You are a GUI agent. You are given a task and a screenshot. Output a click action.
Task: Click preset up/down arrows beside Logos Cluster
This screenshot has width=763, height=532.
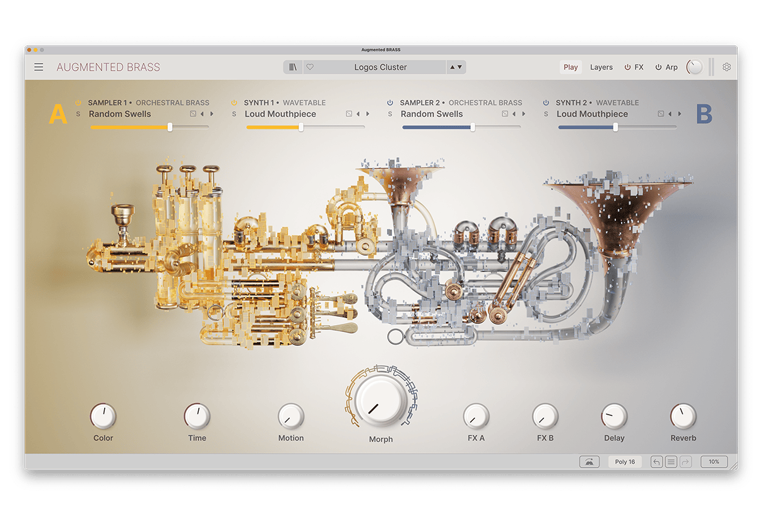coord(455,67)
